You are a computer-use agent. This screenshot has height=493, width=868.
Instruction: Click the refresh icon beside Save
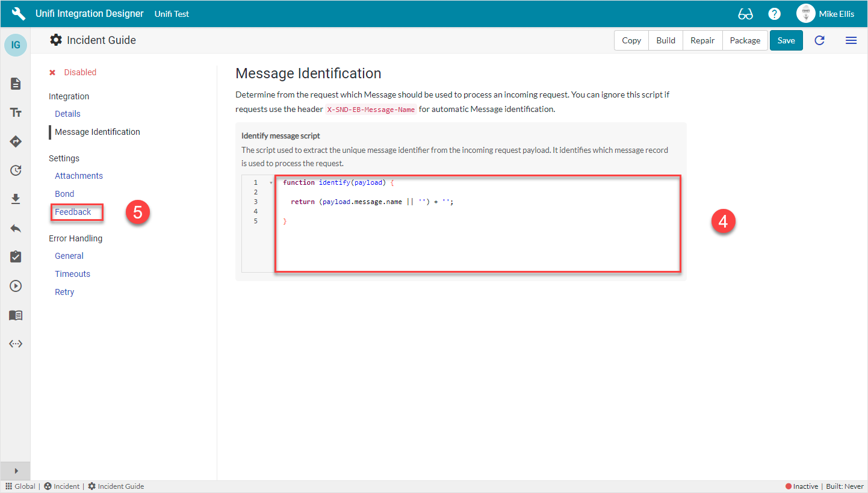pos(819,40)
